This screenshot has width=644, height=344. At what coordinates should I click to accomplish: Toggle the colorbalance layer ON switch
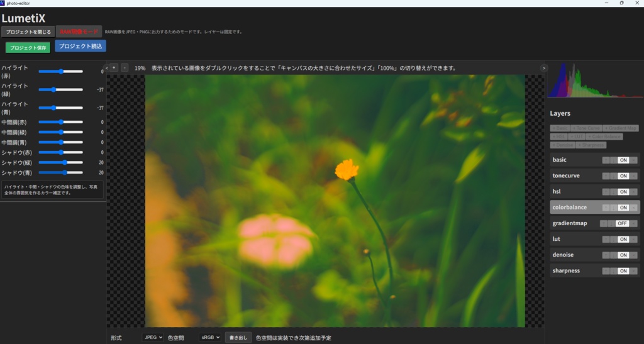(x=623, y=208)
